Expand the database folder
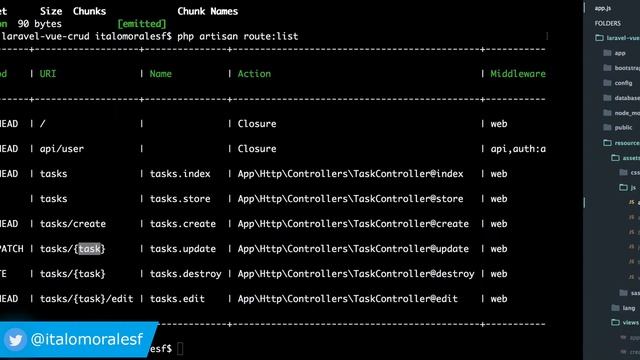 [x=621, y=98]
